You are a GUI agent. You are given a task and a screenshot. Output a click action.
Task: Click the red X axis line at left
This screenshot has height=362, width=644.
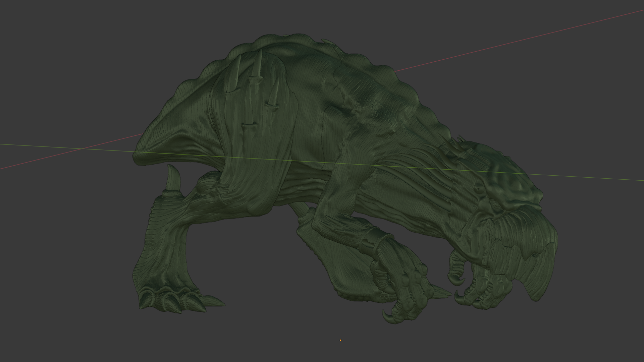click(50, 157)
